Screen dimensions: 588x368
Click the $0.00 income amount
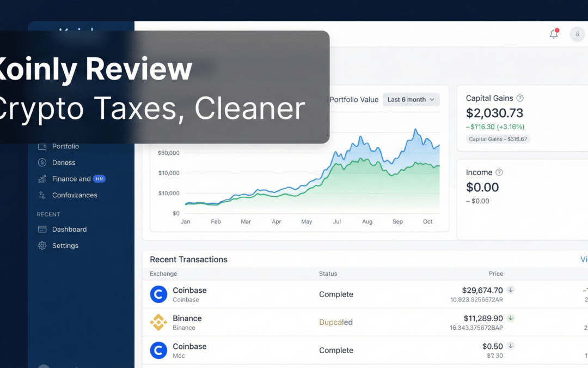[x=482, y=188]
